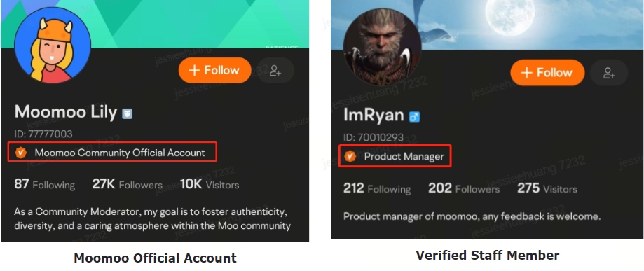Click the male gender icon next to ImRyan

click(414, 118)
